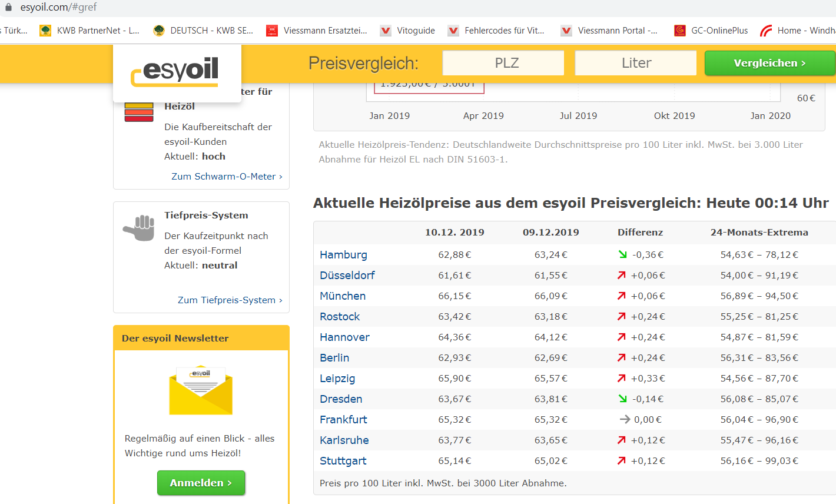Click Hamburg price 62,88€
Image resolution: width=836 pixels, height=504 pixels.
point(455,254)
